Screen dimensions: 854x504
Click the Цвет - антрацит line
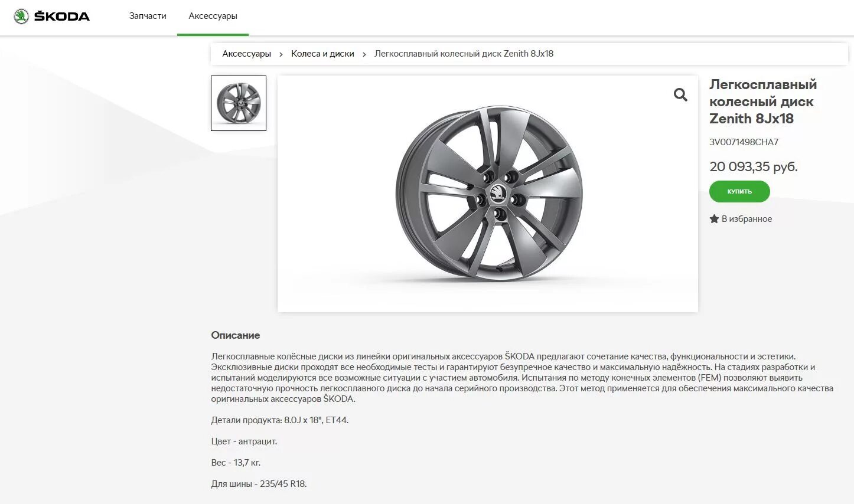coord(244,441)
